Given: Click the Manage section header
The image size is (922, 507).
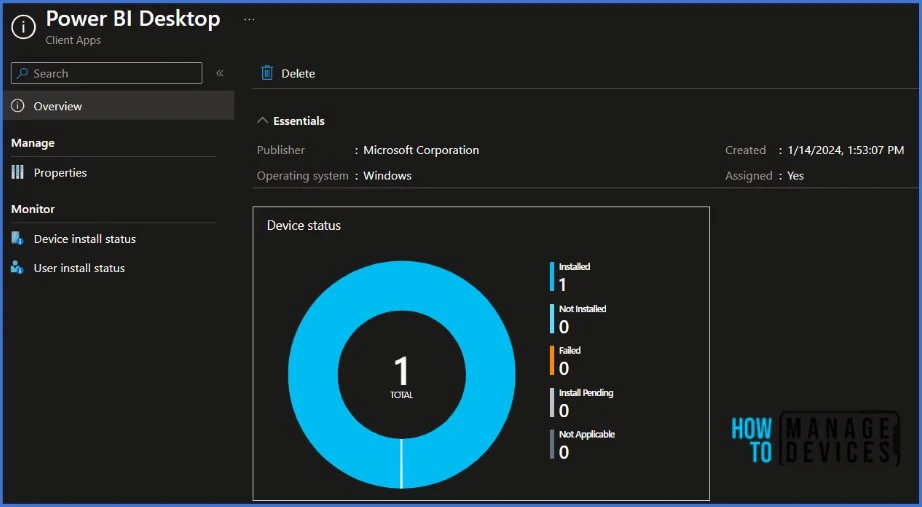Looking at the screenshot, I should point(33,143).
